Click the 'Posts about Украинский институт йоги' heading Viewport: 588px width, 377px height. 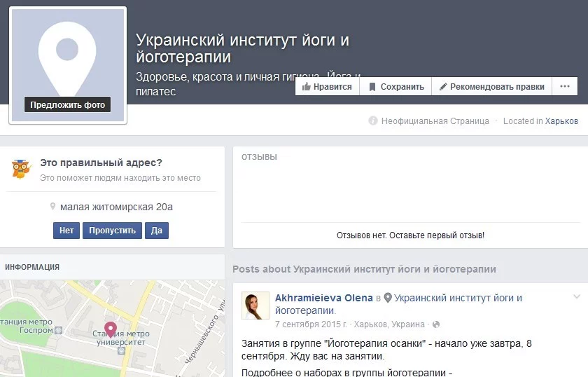(364, 269)
